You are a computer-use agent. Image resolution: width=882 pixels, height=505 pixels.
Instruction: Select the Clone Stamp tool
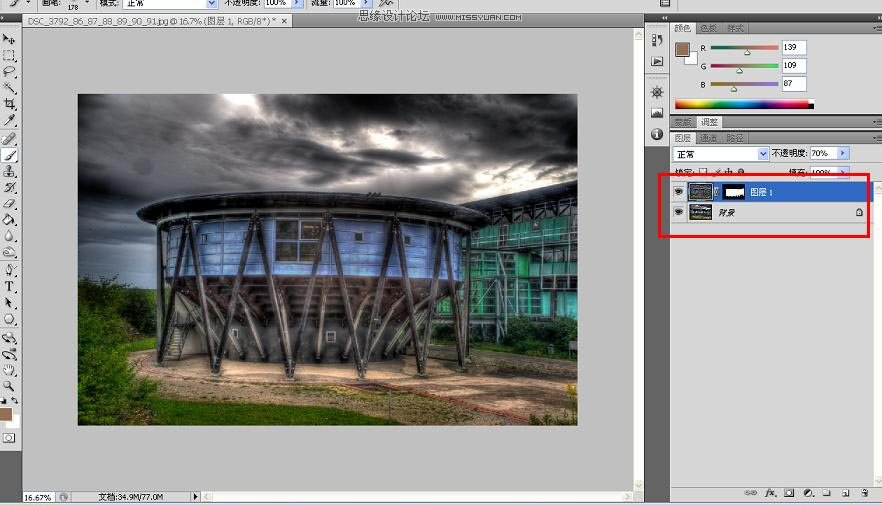pyautogui.click(x=9, y=171)
